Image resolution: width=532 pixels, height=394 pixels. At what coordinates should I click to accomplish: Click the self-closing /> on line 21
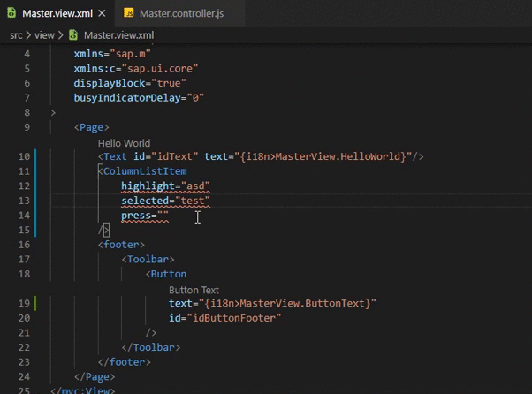pyautogui.click(x=150, y=333)
